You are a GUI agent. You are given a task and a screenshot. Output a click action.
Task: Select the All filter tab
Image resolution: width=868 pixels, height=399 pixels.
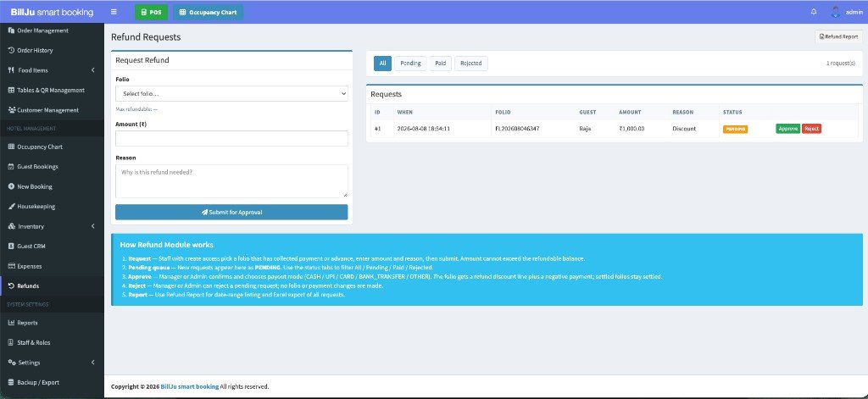point(382,63)
